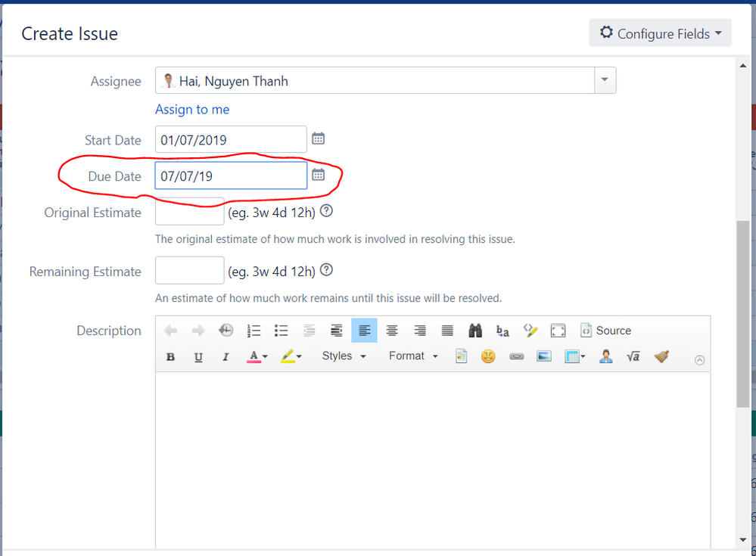The image size is (756, 556).
Task: Insert a math formula
Action: tap(633, 356)
